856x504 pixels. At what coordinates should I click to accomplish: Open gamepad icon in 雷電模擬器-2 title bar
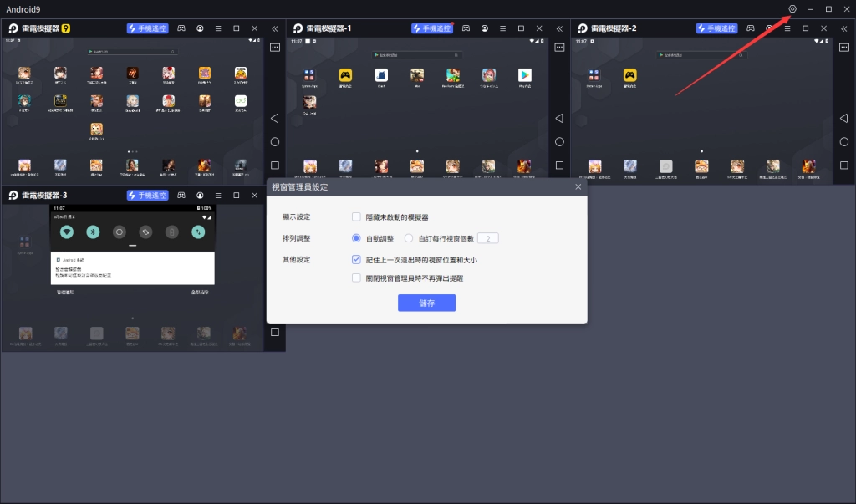point(751,28)
